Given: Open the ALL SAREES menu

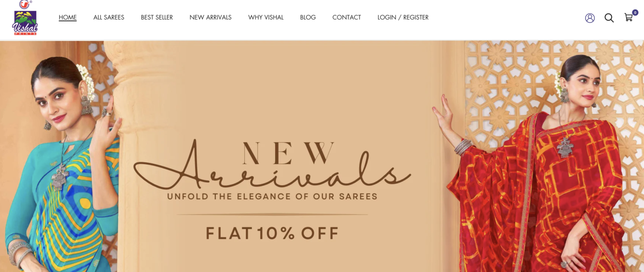Looking at the screenshot, I should click(109, 17).
